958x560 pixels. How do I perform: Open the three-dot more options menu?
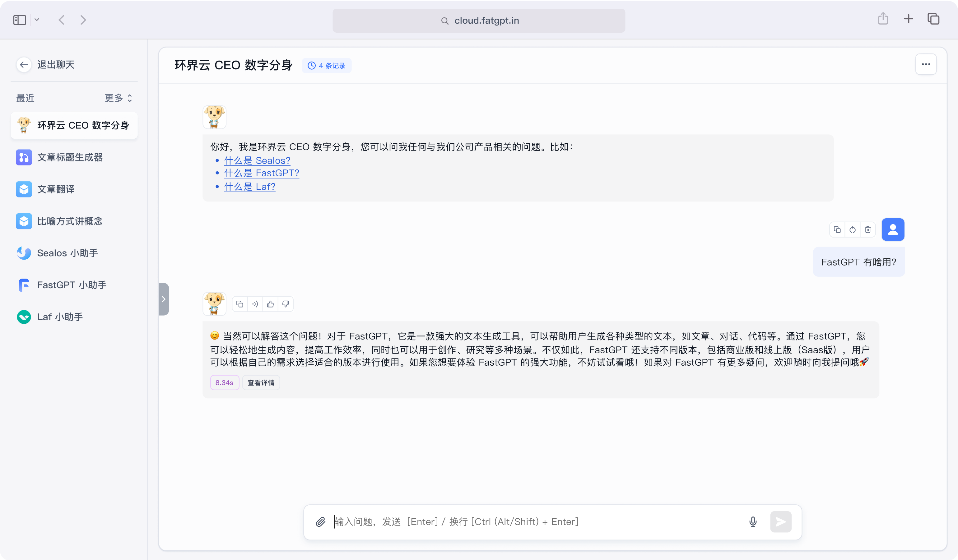(x=926, y=64)
